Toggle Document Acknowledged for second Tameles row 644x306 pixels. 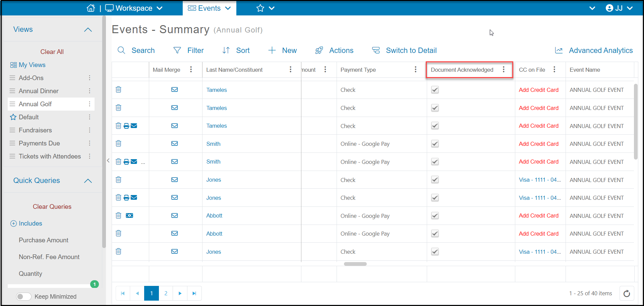tap(435, 108)
